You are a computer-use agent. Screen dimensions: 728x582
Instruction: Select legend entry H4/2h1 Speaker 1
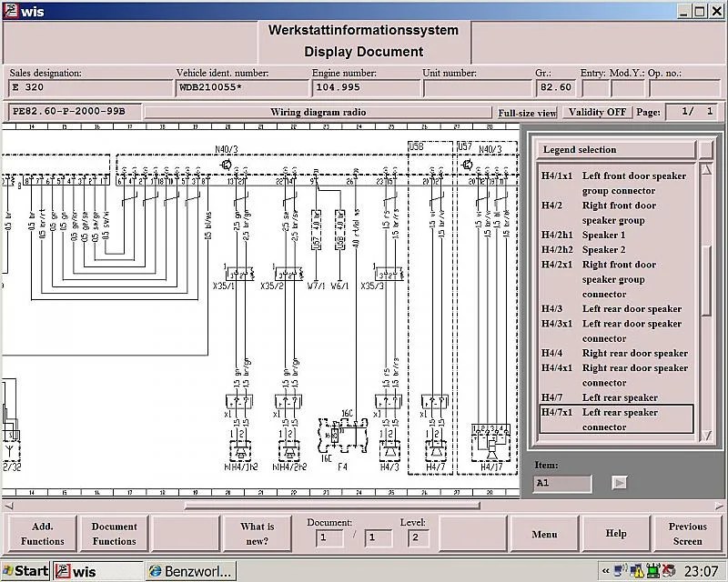(x=617, y=235)
